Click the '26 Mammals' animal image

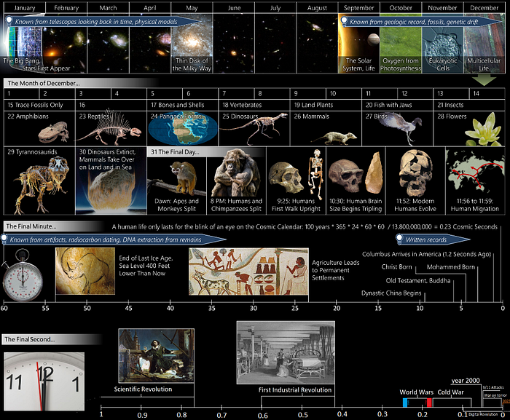pos(334,138)
